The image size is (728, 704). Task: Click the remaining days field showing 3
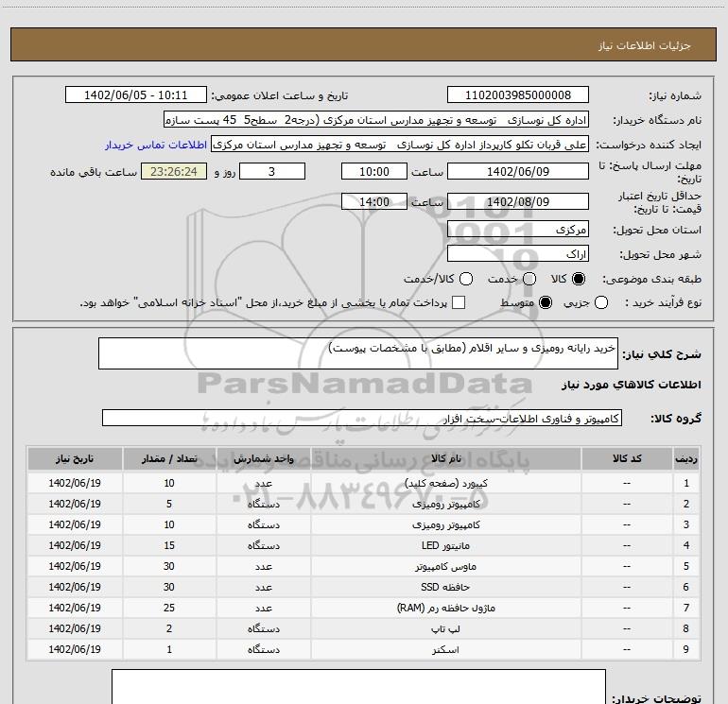pos(272,171)
